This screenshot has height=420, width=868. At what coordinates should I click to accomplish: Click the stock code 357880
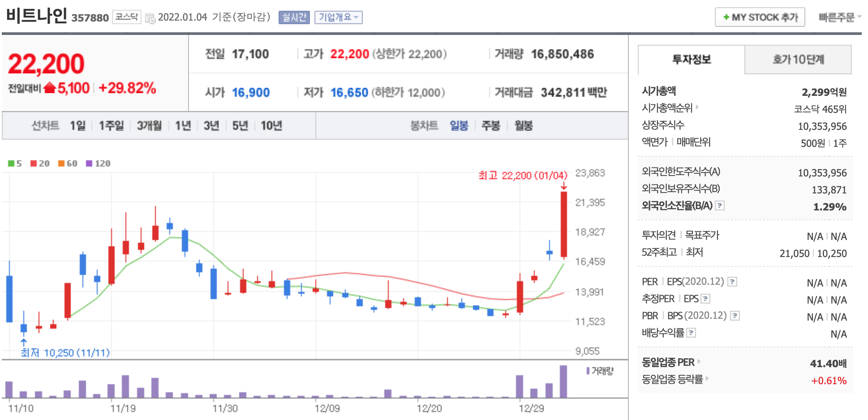coord(90,18)
